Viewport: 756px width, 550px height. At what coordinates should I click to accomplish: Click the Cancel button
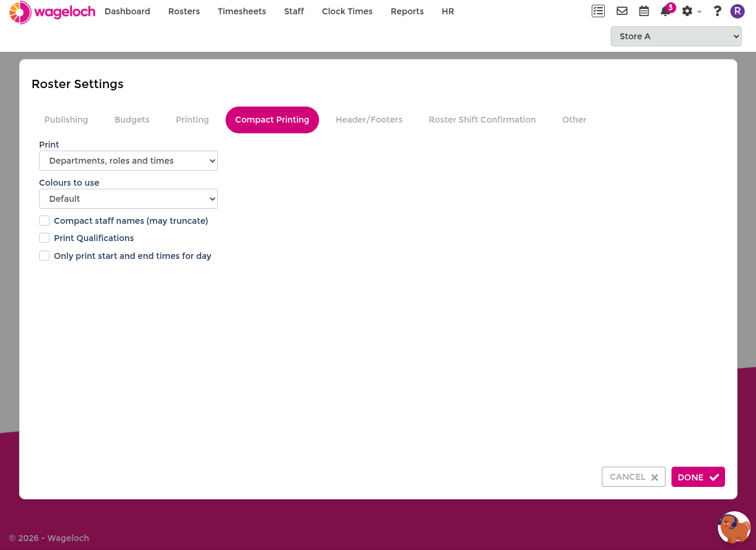[x=633, y=477]
